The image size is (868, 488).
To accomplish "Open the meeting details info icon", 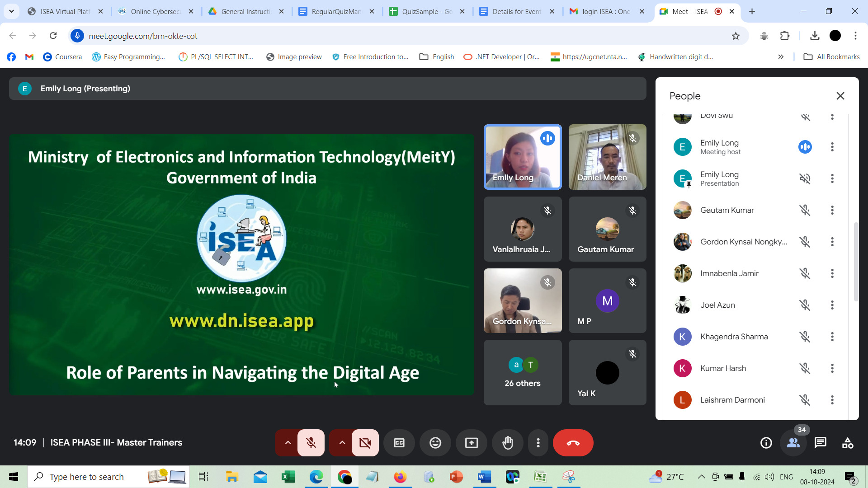I will 766,443.
